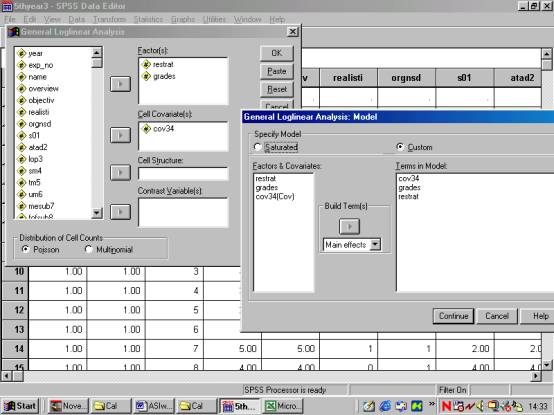Open the Utilities menu
Screen dimensions: 554x415
pos(214,19)
